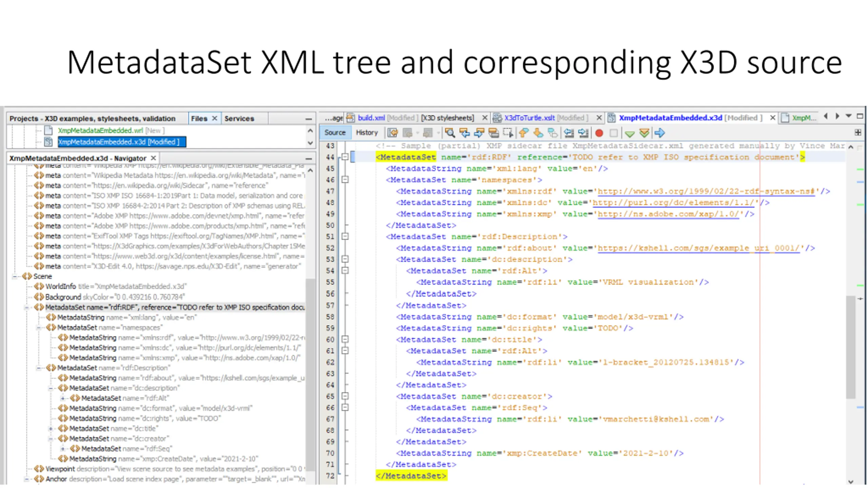Find next occurrence toolbar icon

(479, 133)
